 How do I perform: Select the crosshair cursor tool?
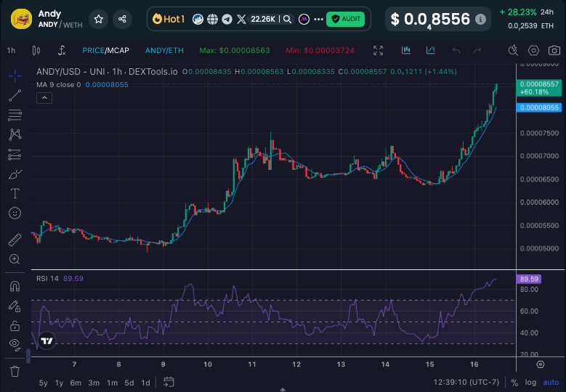(15, 75)
